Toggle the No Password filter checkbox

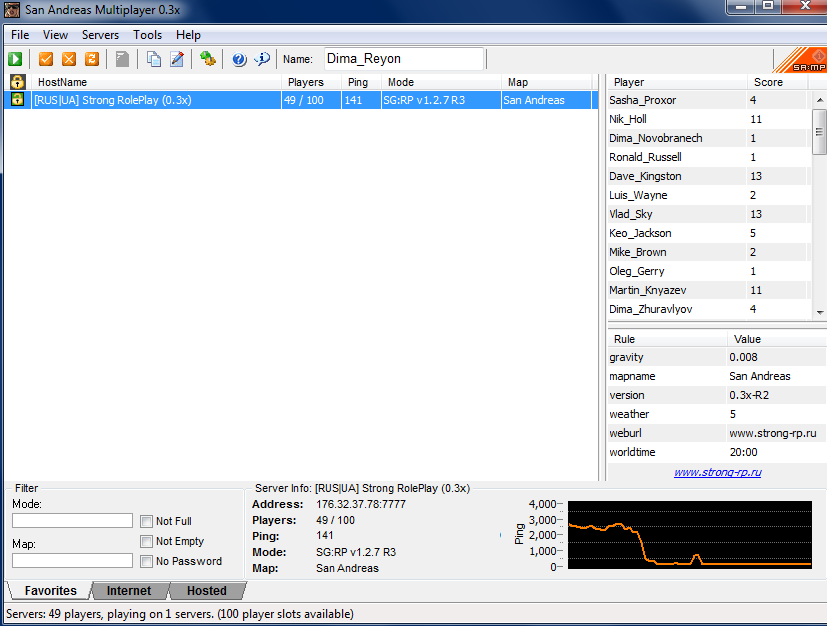click(147, 561)
